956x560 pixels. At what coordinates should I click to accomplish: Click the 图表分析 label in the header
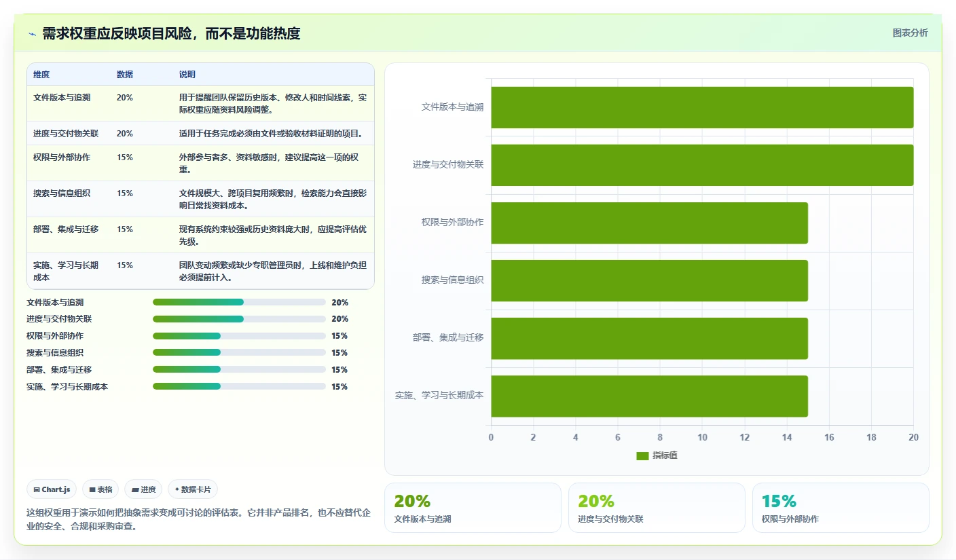point(910,33)
